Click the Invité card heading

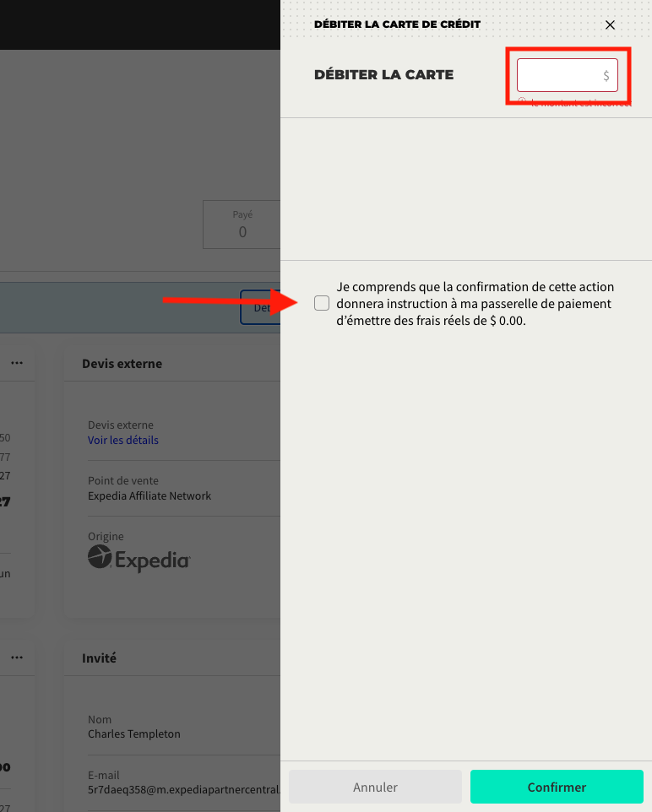point(99,658)
